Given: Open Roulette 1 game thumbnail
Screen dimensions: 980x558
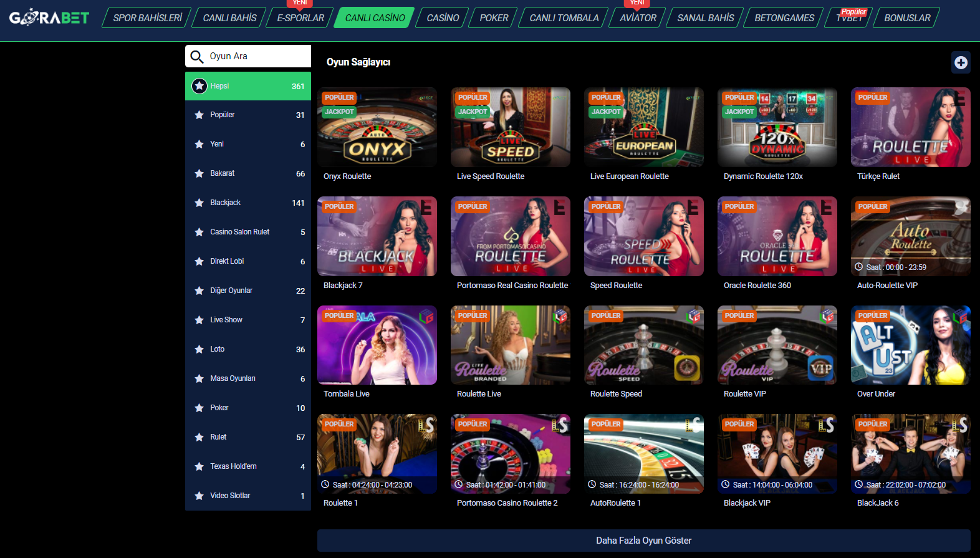Looking at the screenshot, I should (x=377, y=454).
